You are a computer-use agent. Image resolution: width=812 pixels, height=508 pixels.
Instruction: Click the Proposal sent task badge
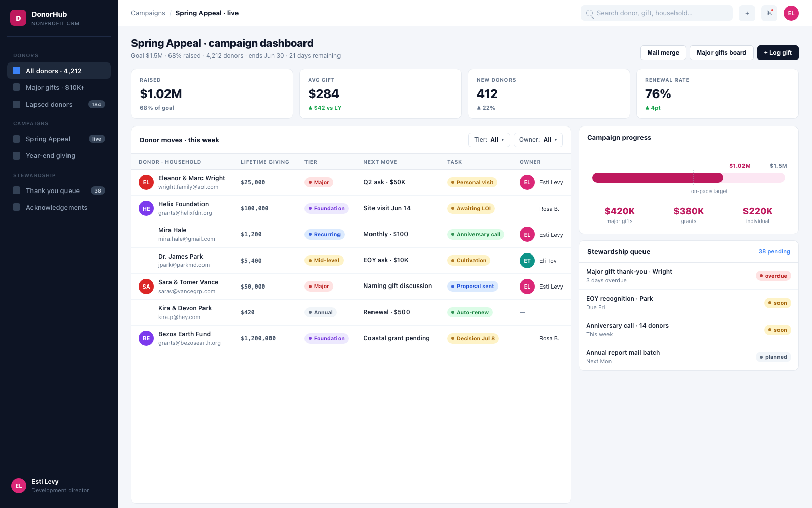click(472, 287)
